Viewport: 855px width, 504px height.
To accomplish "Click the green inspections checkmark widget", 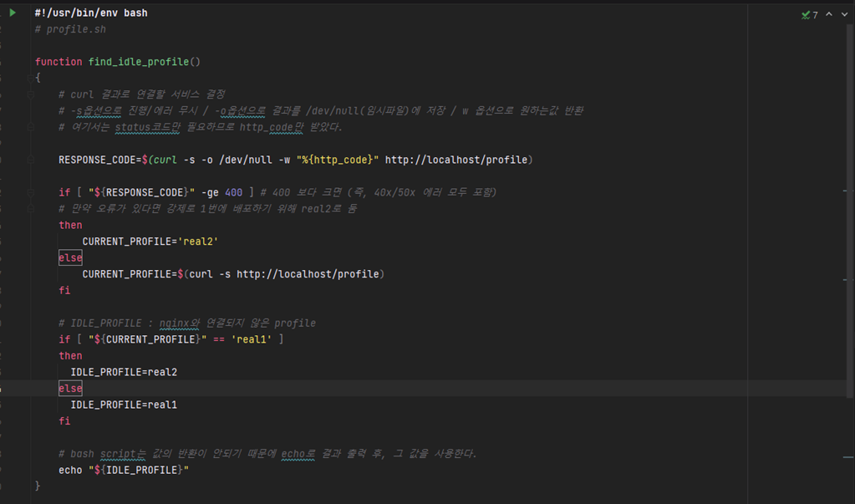I will [x=804, y=13].
